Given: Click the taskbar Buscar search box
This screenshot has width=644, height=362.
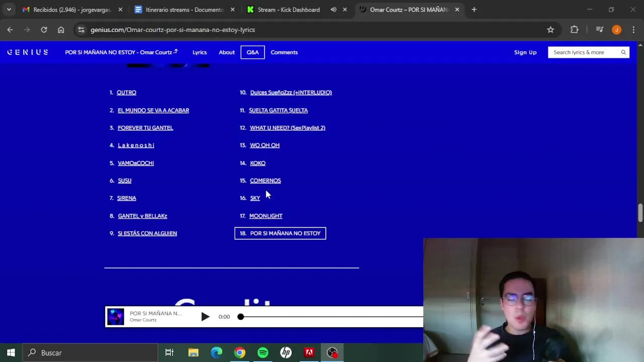Looking at the screenshot, I should click(90, 353).
